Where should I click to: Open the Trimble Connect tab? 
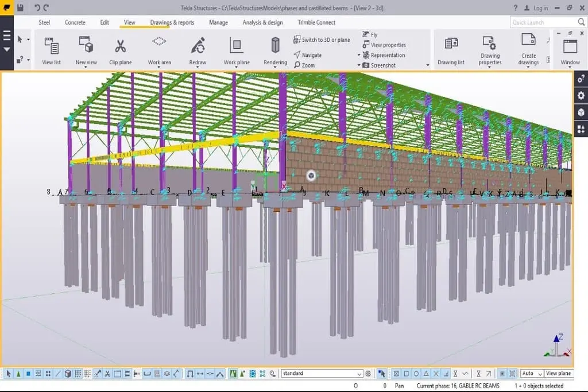[316, 22]
